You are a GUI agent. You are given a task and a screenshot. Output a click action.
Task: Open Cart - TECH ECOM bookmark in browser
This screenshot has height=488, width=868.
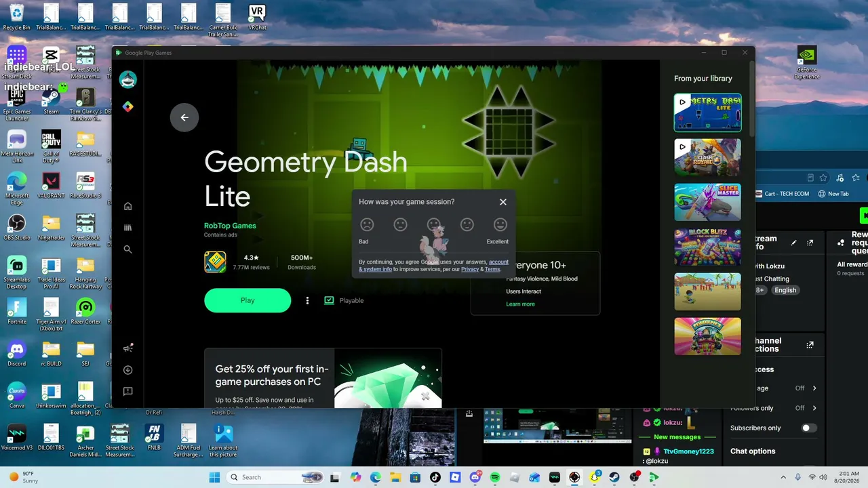tap(783, 194)
